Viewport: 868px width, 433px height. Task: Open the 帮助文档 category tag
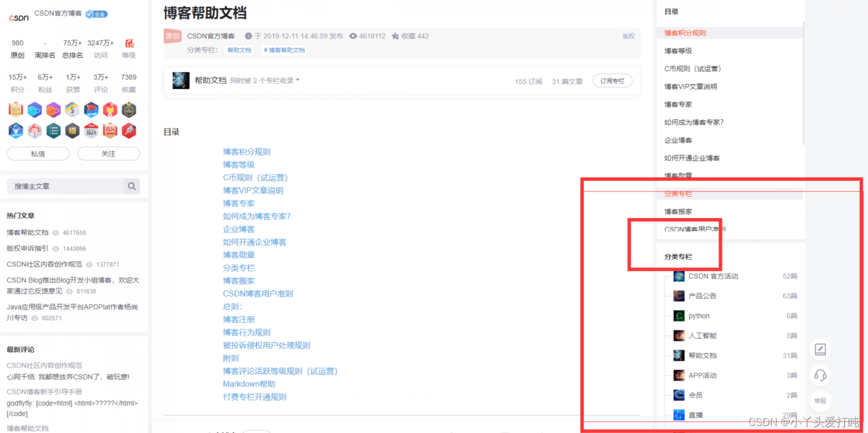click(239, 50)
